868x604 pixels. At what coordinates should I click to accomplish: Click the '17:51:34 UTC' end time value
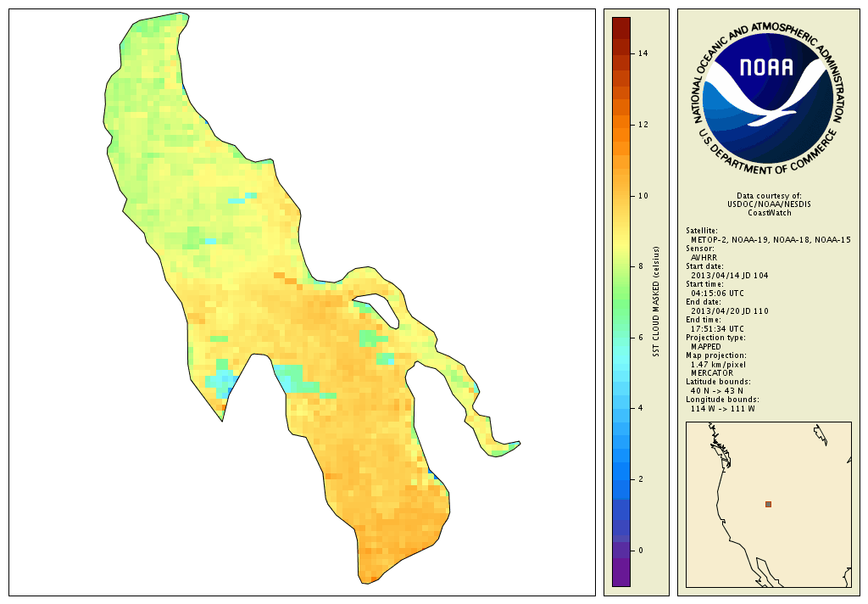click(717, 328)
